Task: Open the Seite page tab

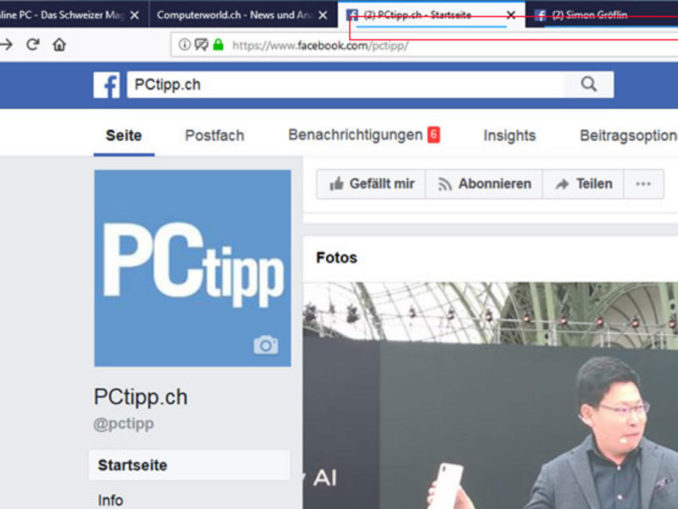Action: point(124,135)
